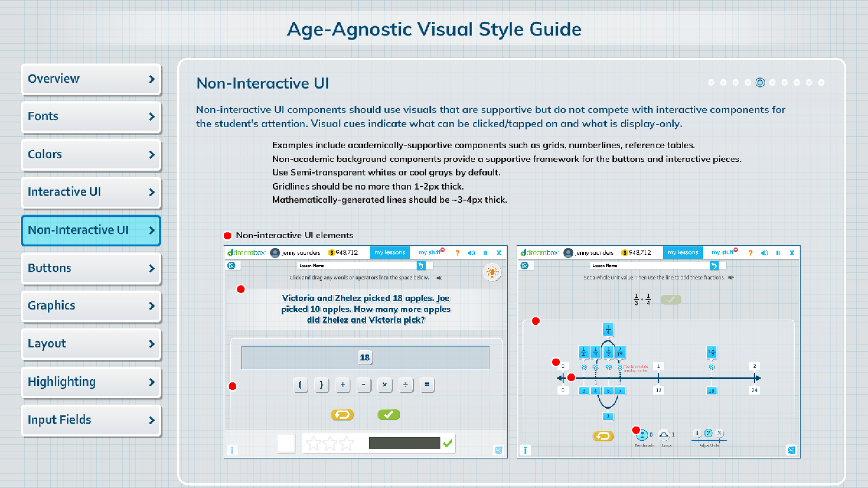Select the third pagination dot
Image resolution: width=868 pixels, height=488 pixels.
(735, 83)
